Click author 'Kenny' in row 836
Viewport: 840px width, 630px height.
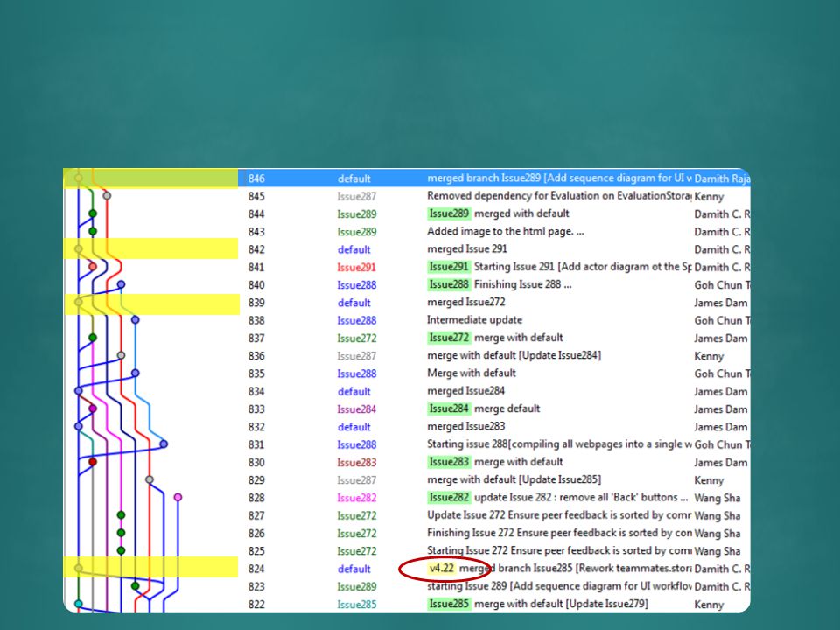tap(709, 356)
